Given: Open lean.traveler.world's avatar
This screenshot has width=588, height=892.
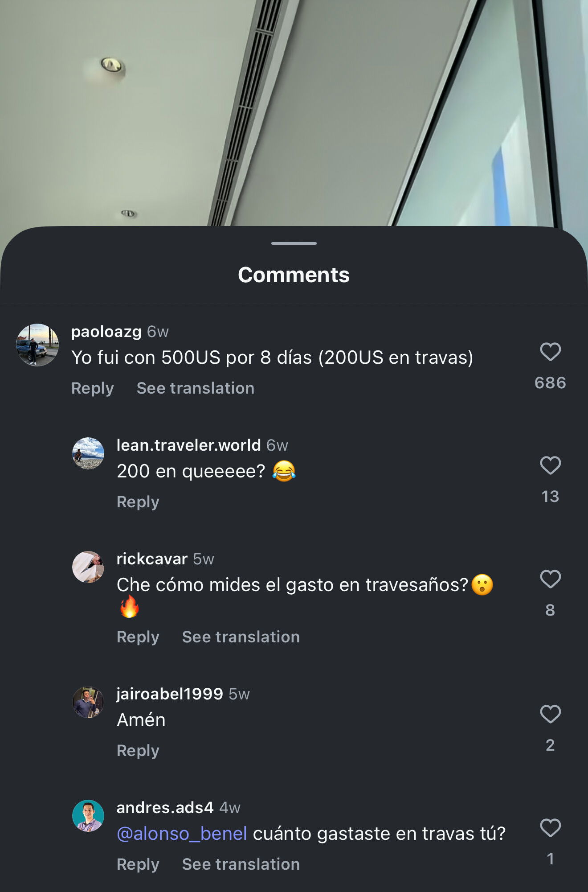Looking at the screenshot, I should (x=88, y=453).
